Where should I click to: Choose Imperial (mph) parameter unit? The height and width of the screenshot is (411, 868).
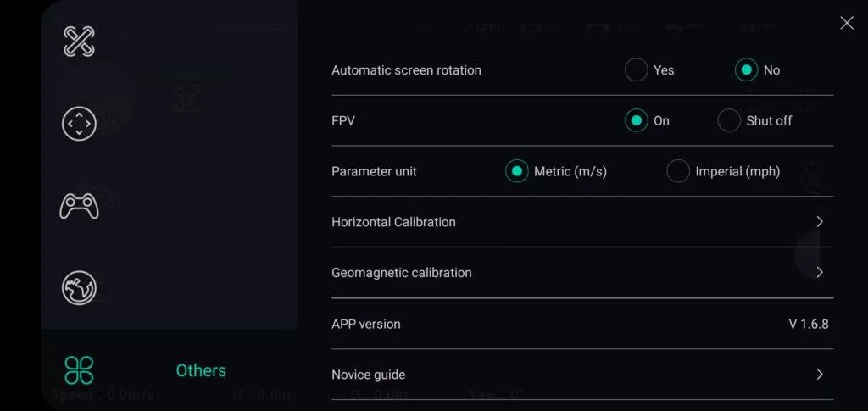[x=678, y=171]
